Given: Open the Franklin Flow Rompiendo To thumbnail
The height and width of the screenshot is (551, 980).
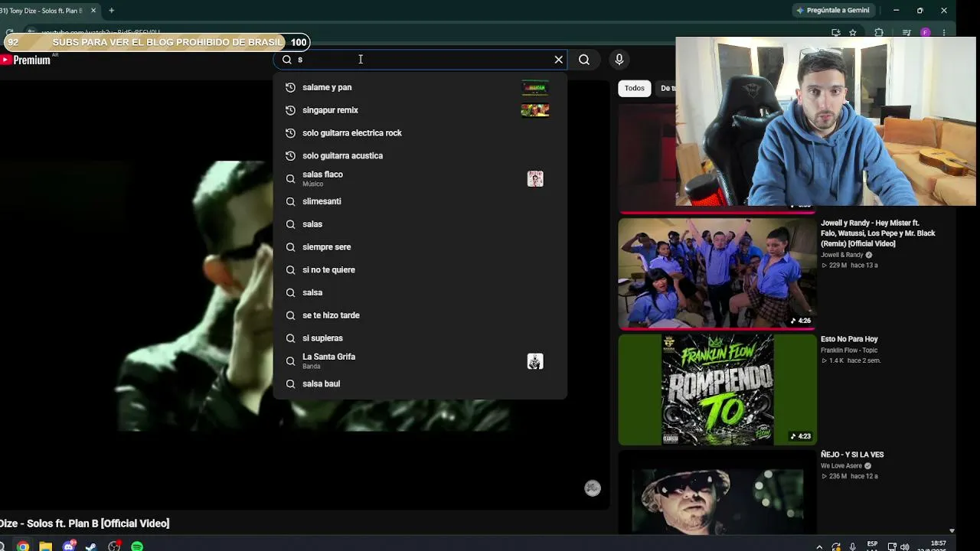Looking at the screenshot, I should pos(717,390).
